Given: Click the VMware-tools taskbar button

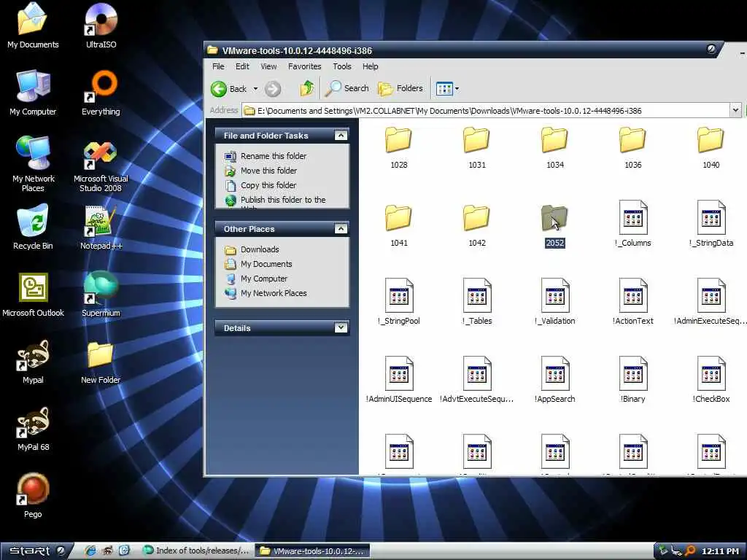Looking at the screenshot, I should click(312, 551).
